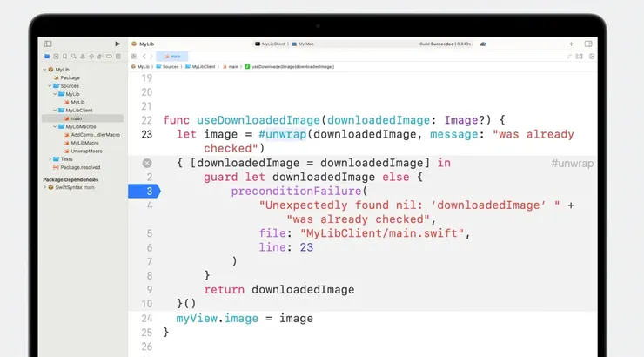The image size is (644, 357).
Task: Toggle code review changes icon
Action: coord(569,57)
